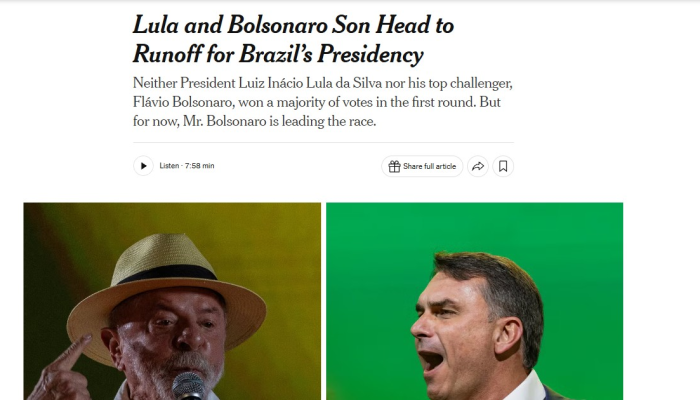Click the 'Share full article' text label

[429, 166]
